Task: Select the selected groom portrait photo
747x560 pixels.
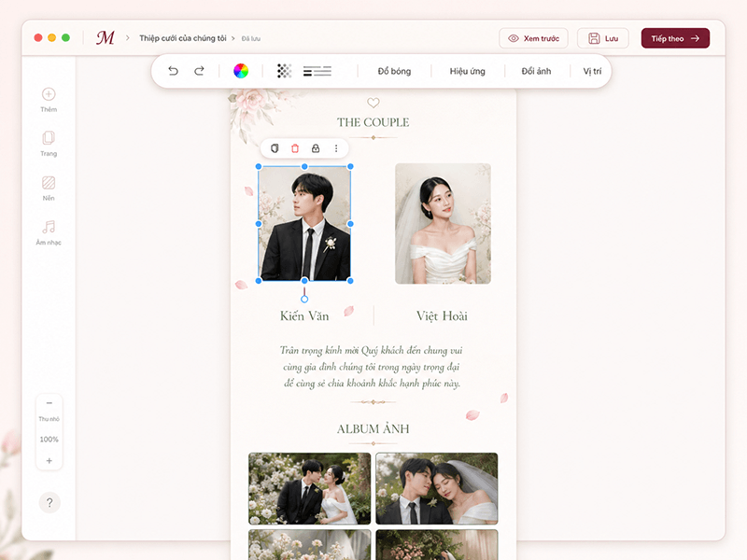Action: point(304,223)
